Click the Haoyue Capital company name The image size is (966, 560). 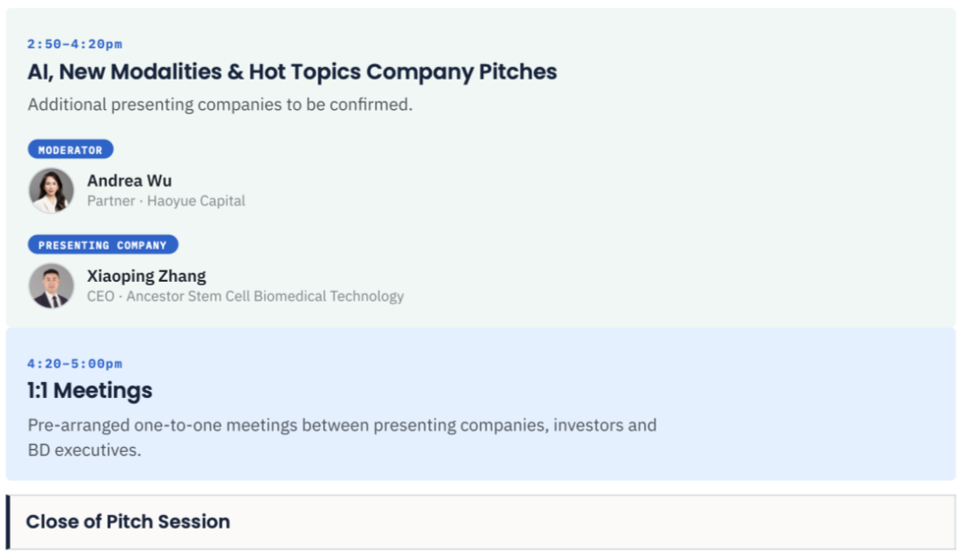(x=196, y=201)
